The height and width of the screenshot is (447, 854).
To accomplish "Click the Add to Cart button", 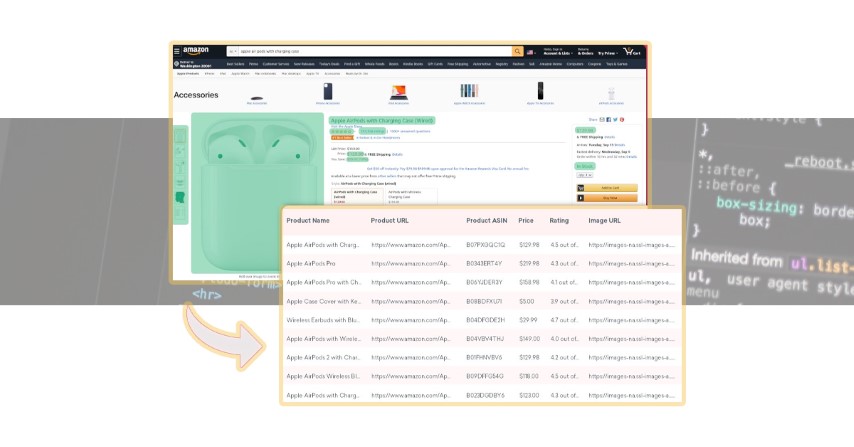I will coord(607,188).
